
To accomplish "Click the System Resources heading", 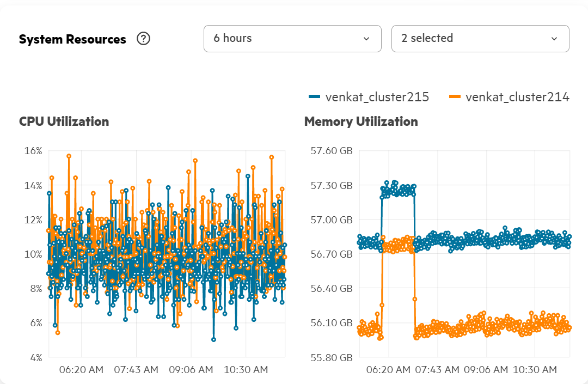I will click(72, 39).
